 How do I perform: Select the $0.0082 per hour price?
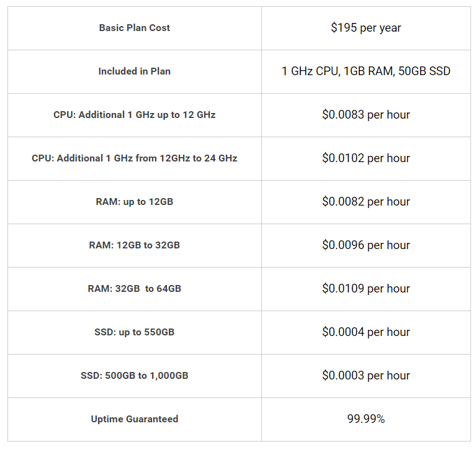(366, 202)
